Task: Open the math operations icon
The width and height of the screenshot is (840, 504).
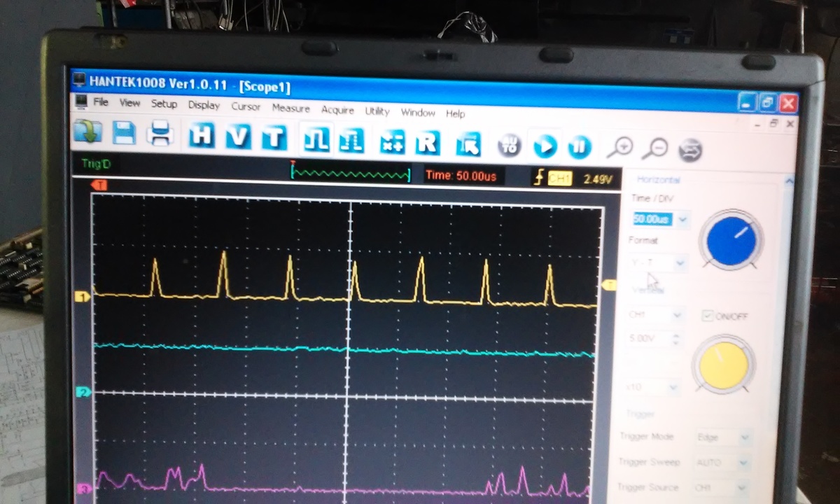Action: click(x=392, y=142)
